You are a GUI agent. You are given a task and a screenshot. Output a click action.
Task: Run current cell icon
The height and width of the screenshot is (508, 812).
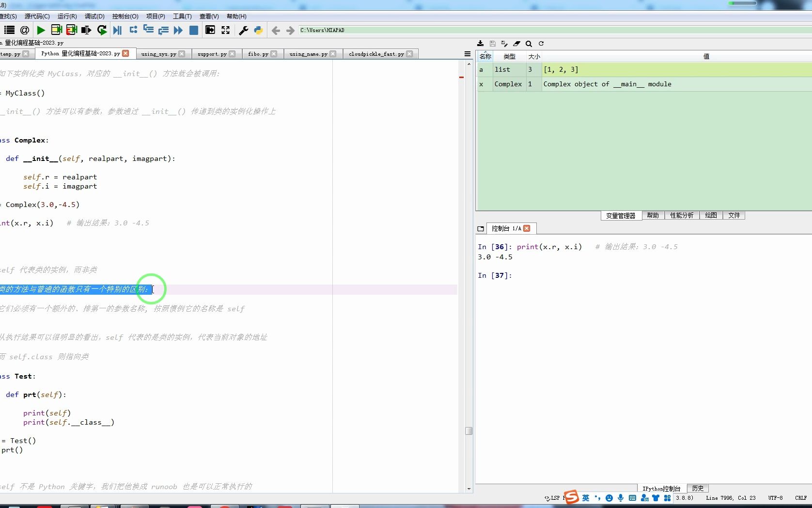(x=56, y=30)
